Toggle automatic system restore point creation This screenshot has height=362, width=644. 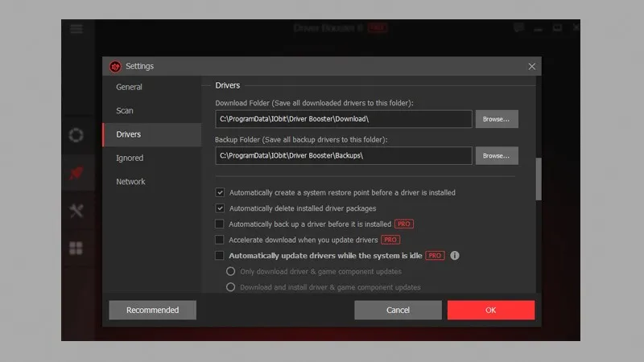(x=220, y=192)
